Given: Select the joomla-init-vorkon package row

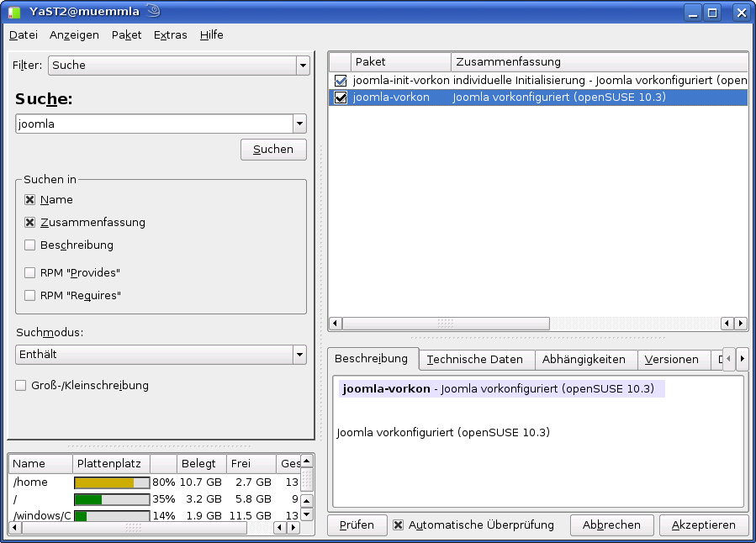Looking at the screenshot, I should 538,81.
